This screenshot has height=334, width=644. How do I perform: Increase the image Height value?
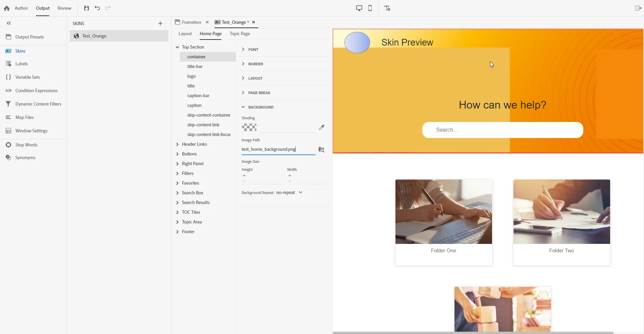click(x=244, y=176)
